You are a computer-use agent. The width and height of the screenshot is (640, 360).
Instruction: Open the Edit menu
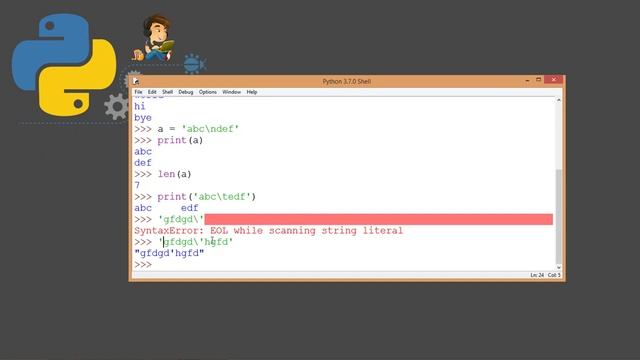coord(152,92)
